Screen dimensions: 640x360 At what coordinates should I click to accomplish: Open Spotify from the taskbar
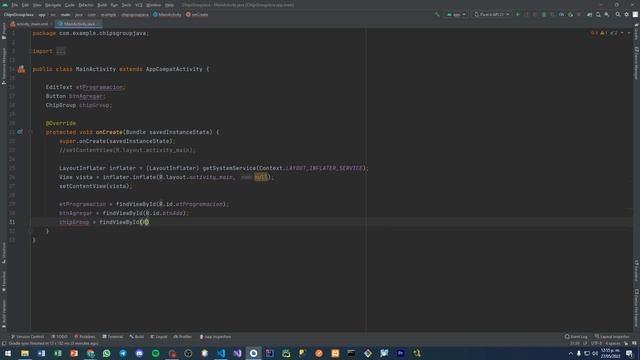click(x=156, y=353)
